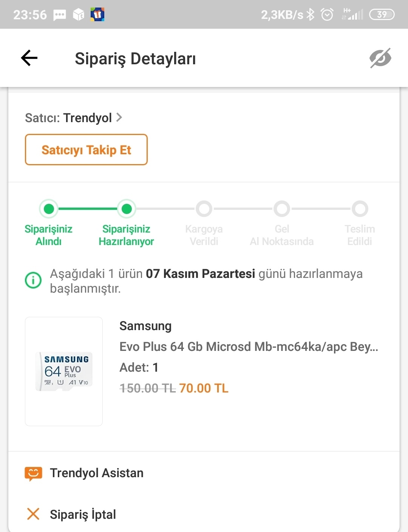The height and width of the screenshot is (532, 408).
Task: Select the Siparişiniz Hazırlanıyor step circle
Action: 127,209
